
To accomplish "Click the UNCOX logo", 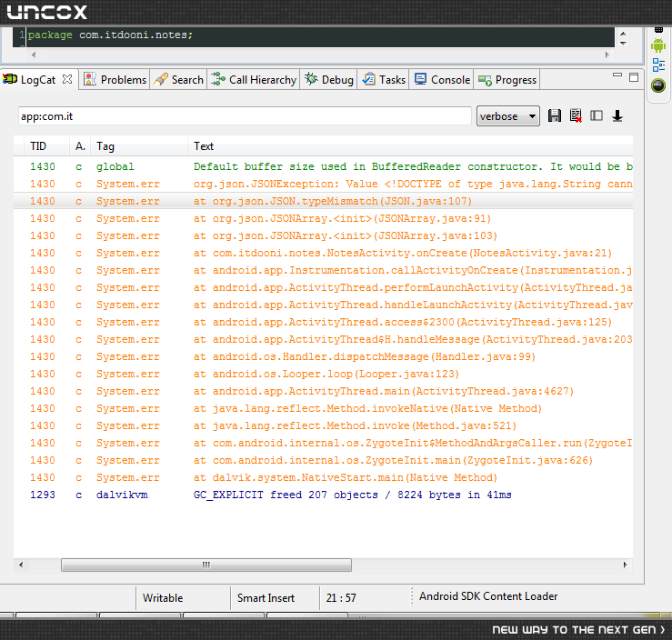I will 46,12.
